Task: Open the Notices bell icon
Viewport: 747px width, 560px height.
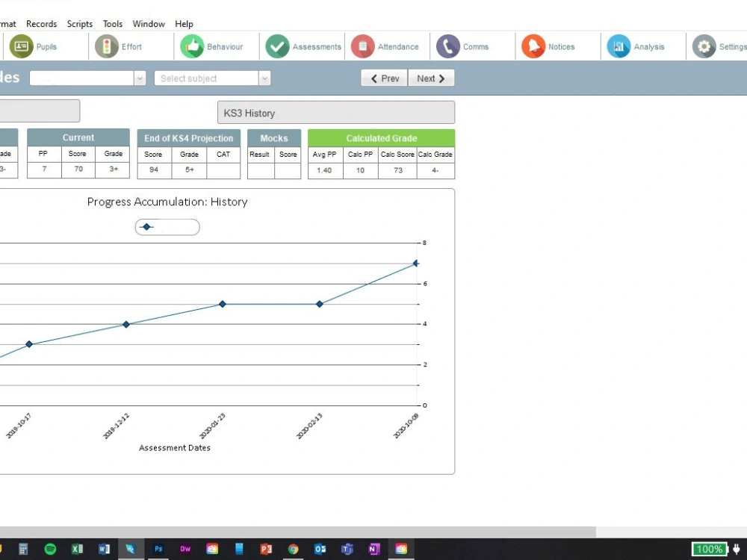Action: point(533,46)
